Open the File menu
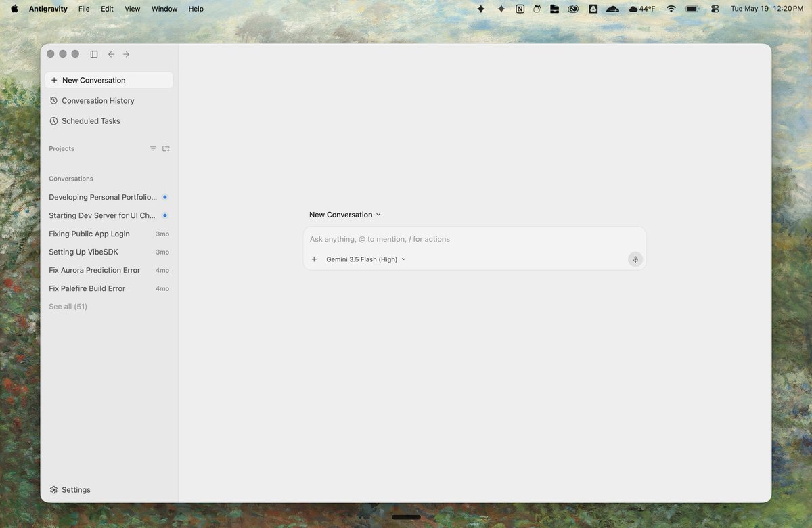 pos(84,9)
